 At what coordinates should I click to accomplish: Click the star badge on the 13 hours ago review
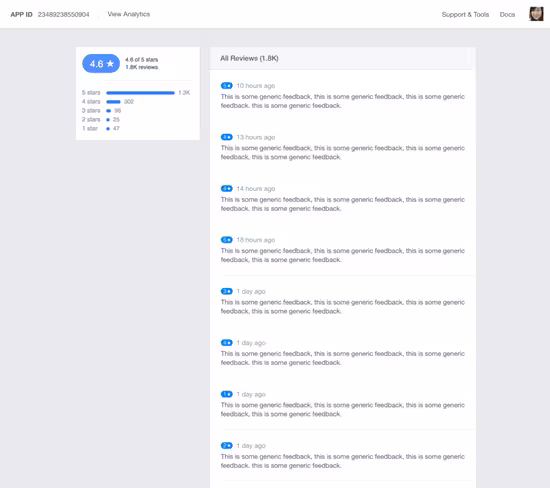pyautogui.click(x=227, y=137)
